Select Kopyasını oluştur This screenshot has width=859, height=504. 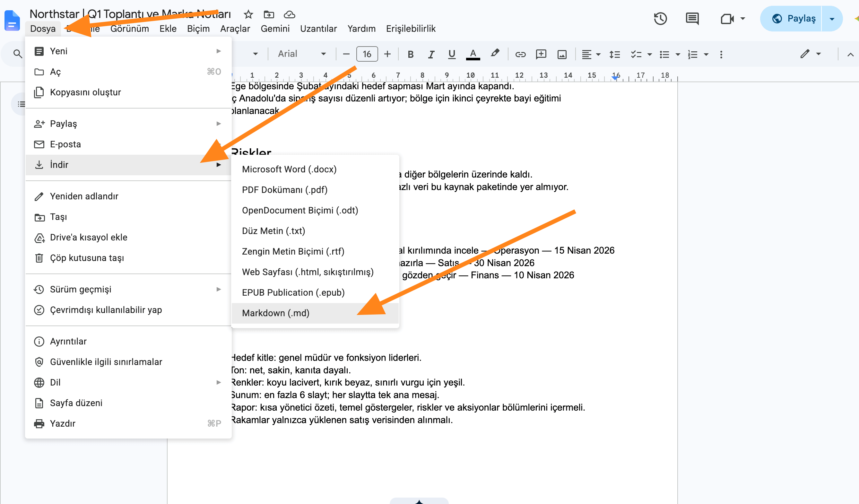(x=128, y=92)
